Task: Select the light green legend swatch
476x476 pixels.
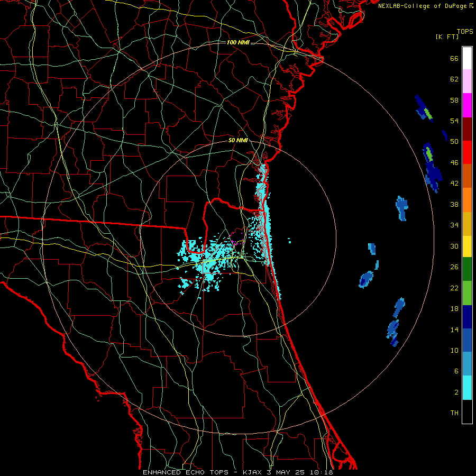Action: pos(467,293)
